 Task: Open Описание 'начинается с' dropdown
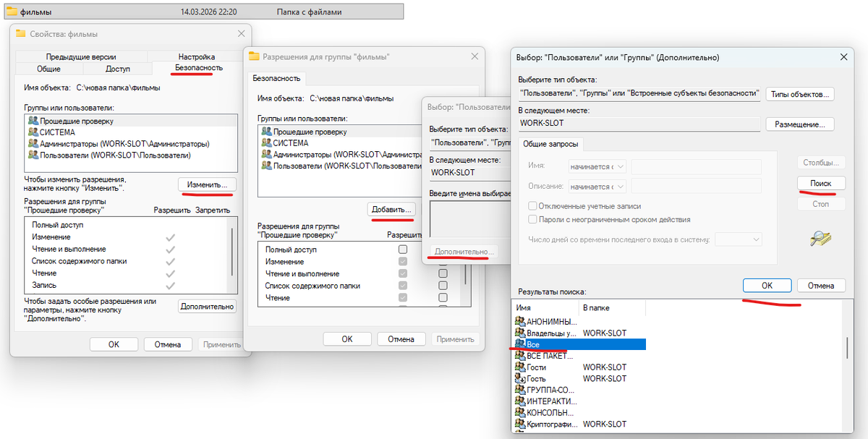pyautogui.click(x=597, y=186)
